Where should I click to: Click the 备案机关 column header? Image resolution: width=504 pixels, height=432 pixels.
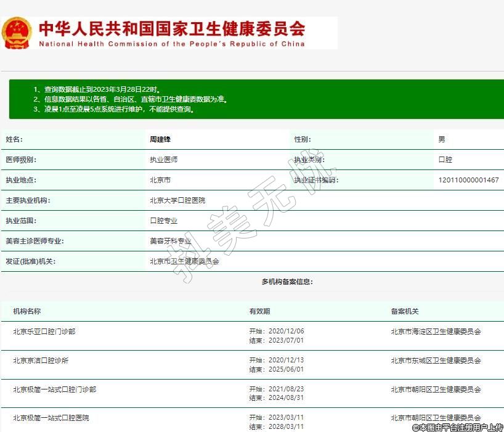click(x=404, y=311)
